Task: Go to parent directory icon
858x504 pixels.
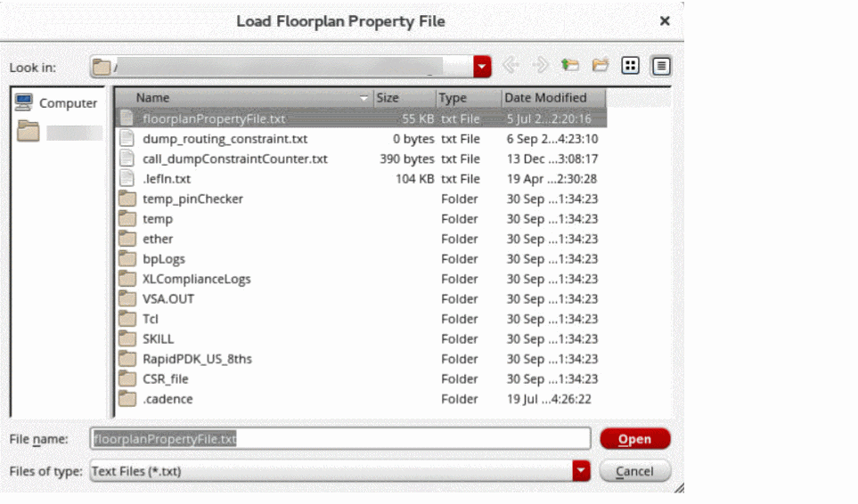Action: click(x=570, y=66)
